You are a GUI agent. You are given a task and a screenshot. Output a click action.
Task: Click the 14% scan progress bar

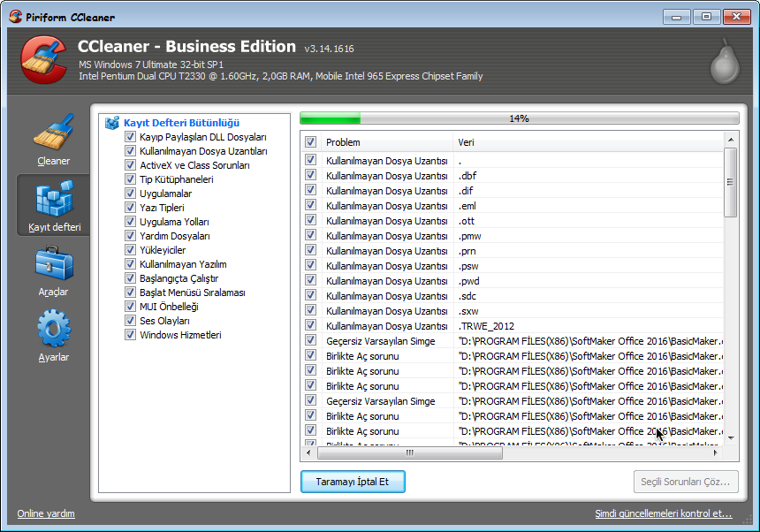(x=519, y=118)
